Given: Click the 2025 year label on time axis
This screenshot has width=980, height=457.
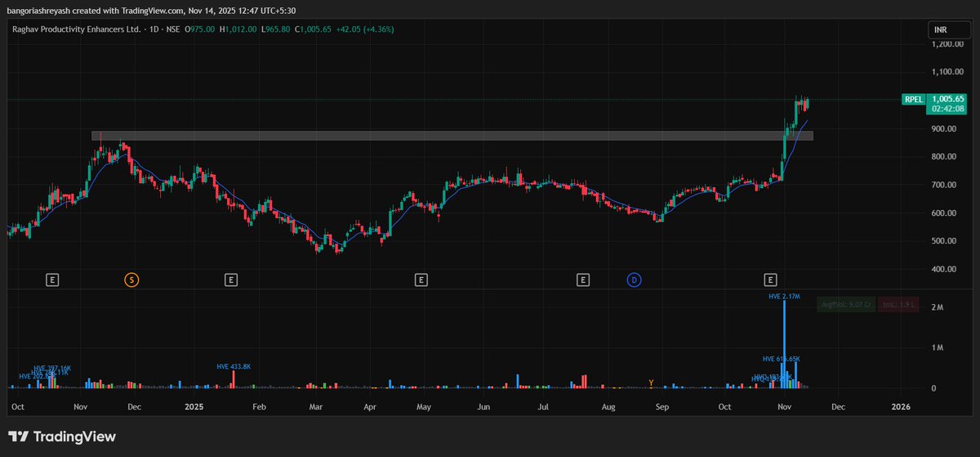Looking at the screenshot, I should pyautogui.click(x=194, y=405).
